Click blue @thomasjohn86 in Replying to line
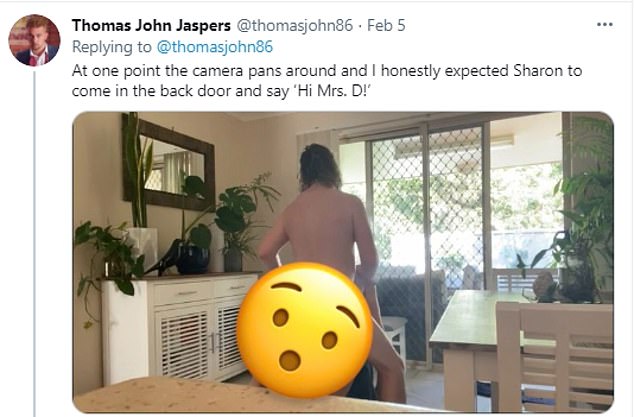The image size is (634, 417). point(215,47)
